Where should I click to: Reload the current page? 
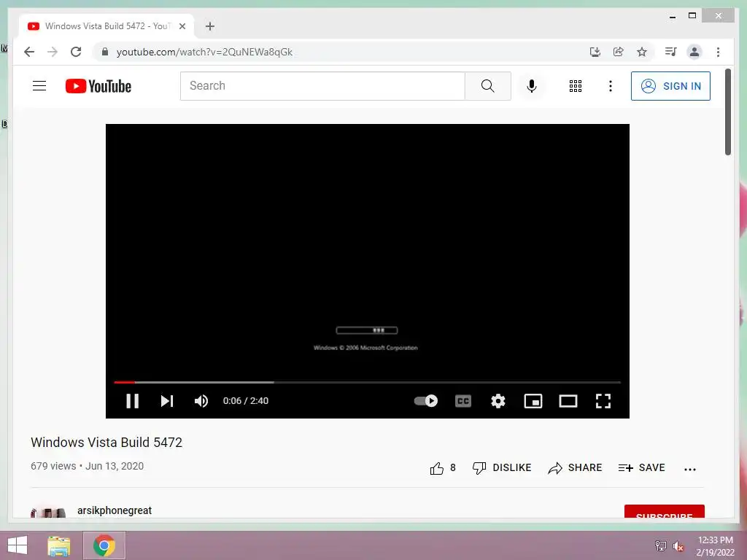tap(76, 52)
